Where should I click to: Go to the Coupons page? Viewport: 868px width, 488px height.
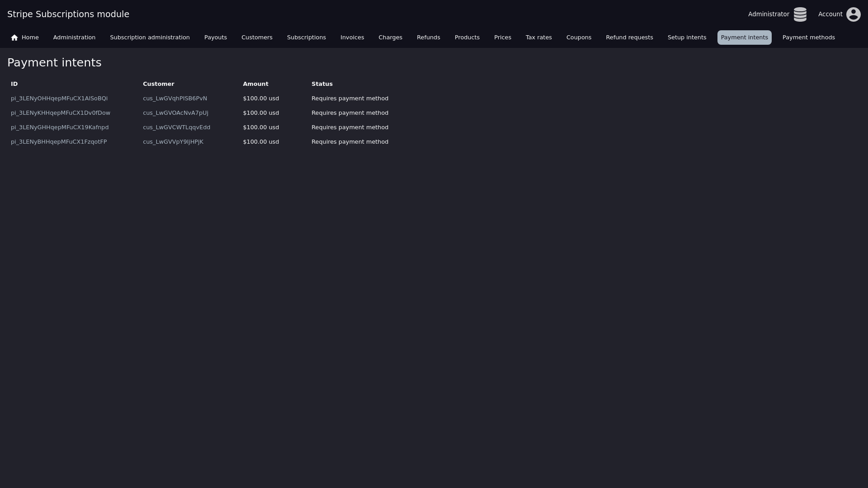click(x=578, y=38)
